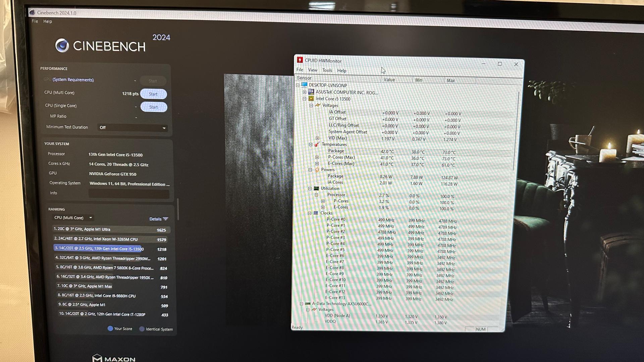Click the Info text field in Cinebench
The image size is (644, 362).
pos(129,193)
